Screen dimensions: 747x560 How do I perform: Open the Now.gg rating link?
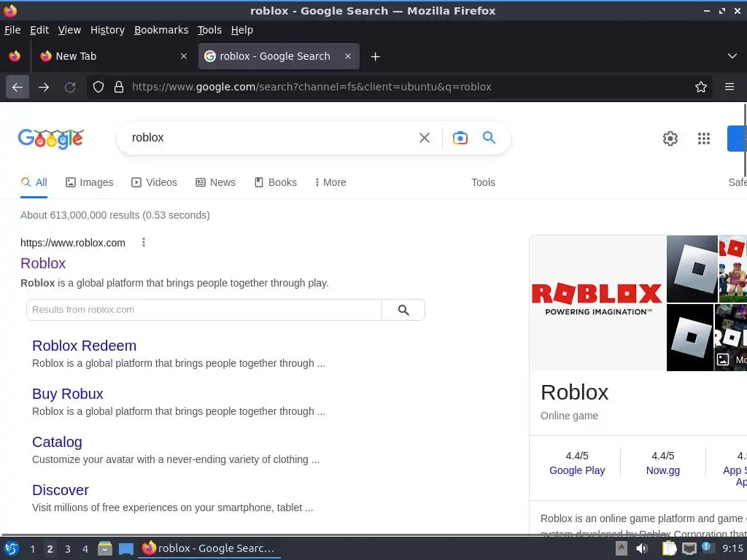pos(662,470)
